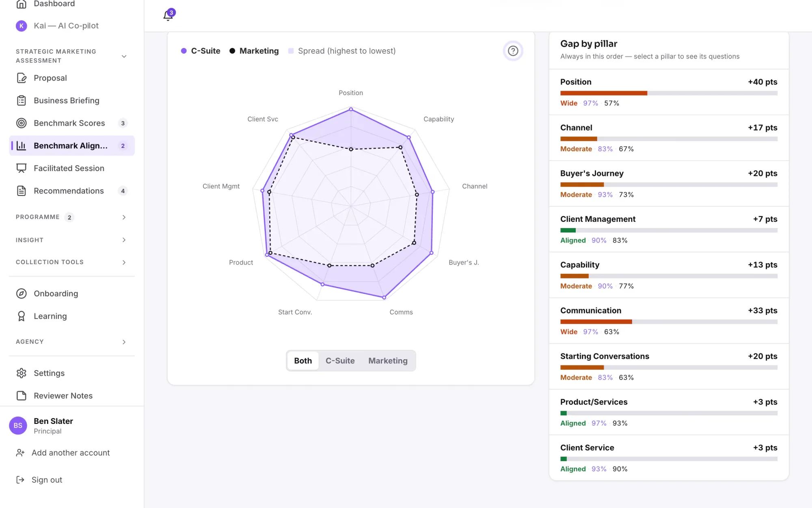Toggle the Spread legend series

point(342,51)
